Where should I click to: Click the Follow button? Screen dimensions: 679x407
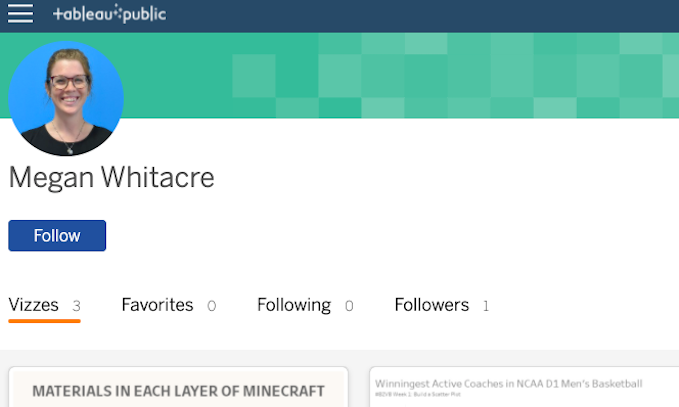[57, 236]
